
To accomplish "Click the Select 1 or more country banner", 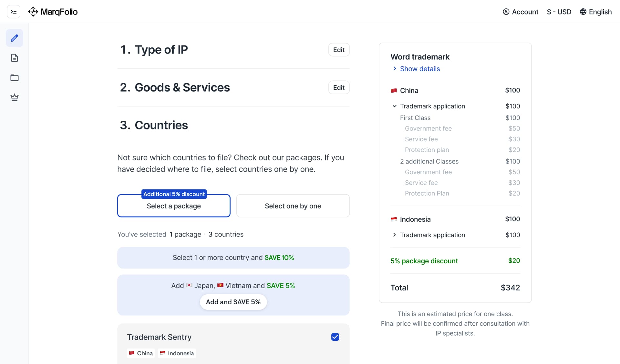I will coord(233,258).
